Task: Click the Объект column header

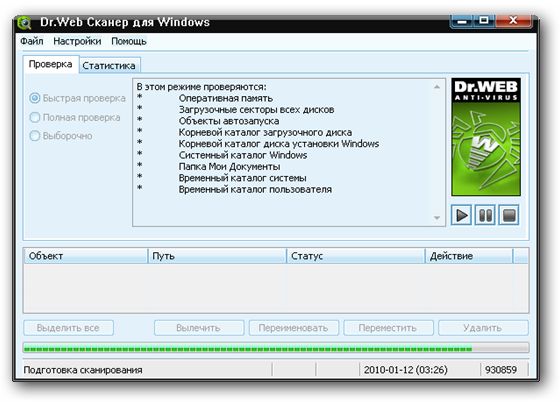Action: 86,256
